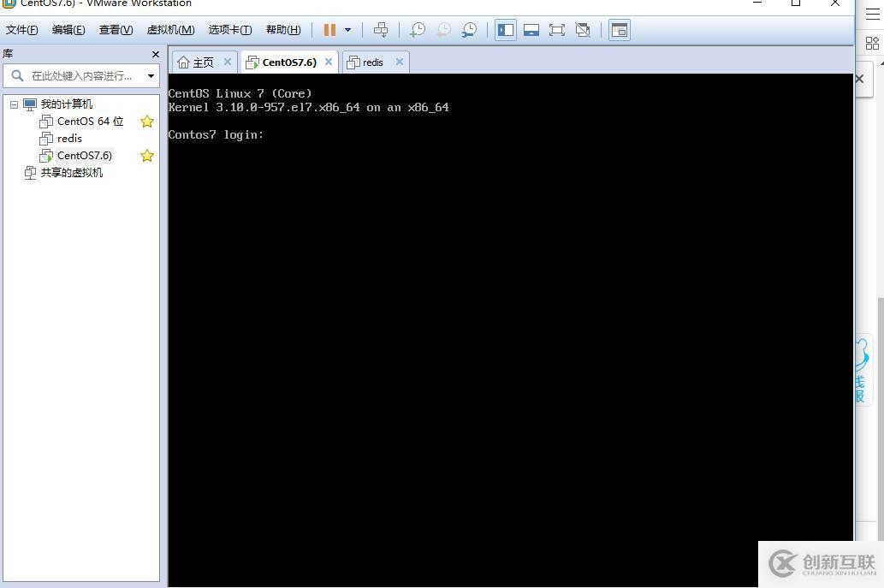
Task: Collapse the 我的计算机 tree node
Action: 14,104
